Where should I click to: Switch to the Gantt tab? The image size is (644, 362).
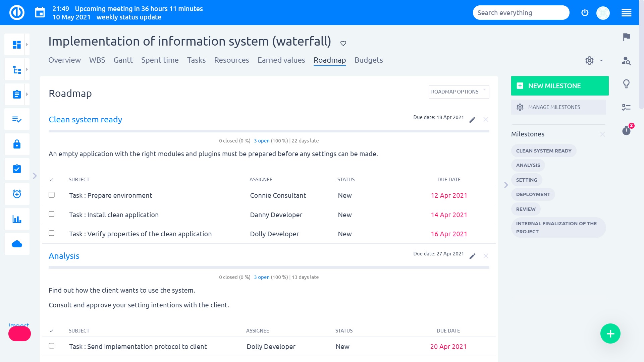pos(123,60)
